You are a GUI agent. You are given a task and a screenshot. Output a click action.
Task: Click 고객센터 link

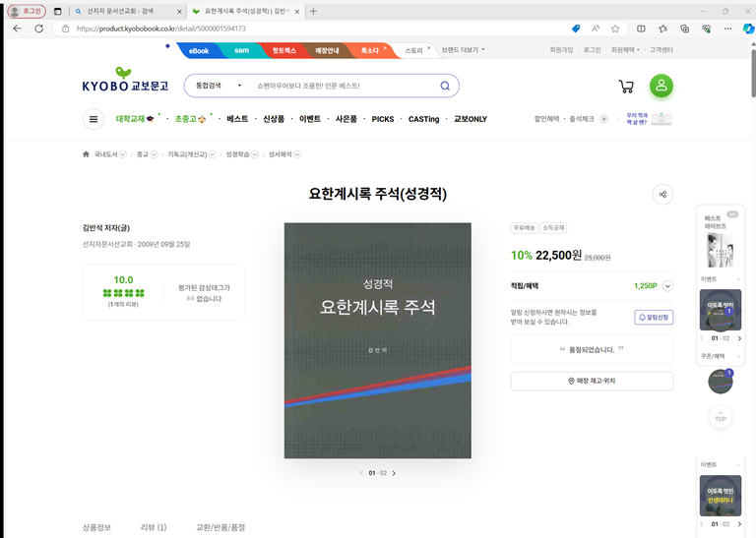(x=661, y=50)
